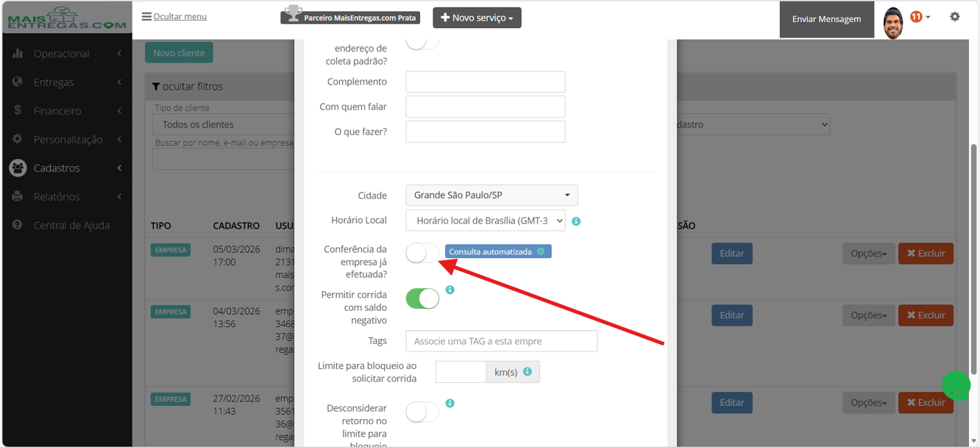Open the Novo serviço dropdown button
Image resolution: width=980 pixels, height=447 pixels.
[x=477, y=18]
